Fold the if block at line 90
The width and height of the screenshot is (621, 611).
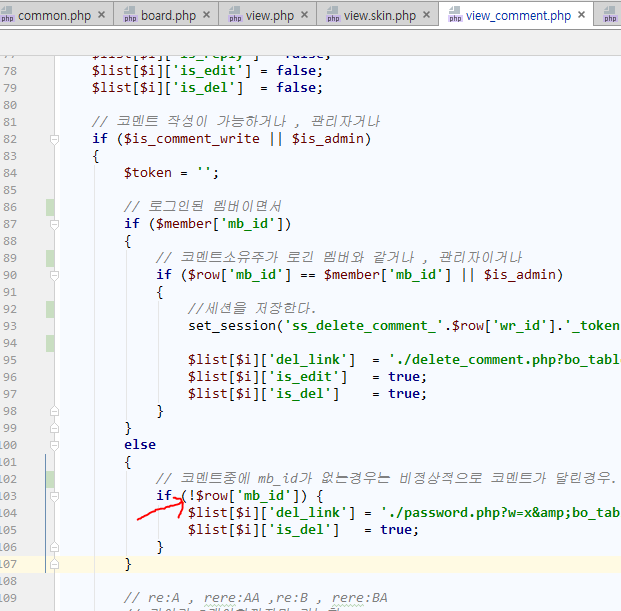point(55,276)
